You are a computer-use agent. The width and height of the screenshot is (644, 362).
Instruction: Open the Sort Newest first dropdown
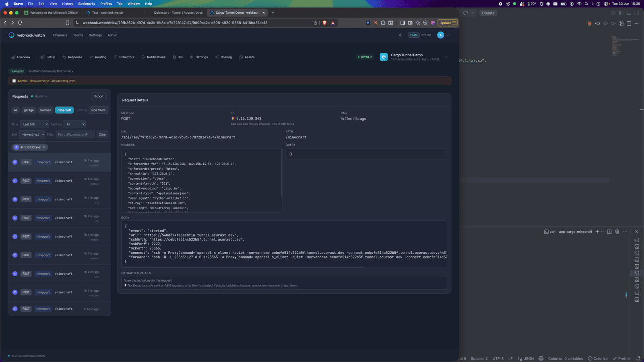pos(32,134)
